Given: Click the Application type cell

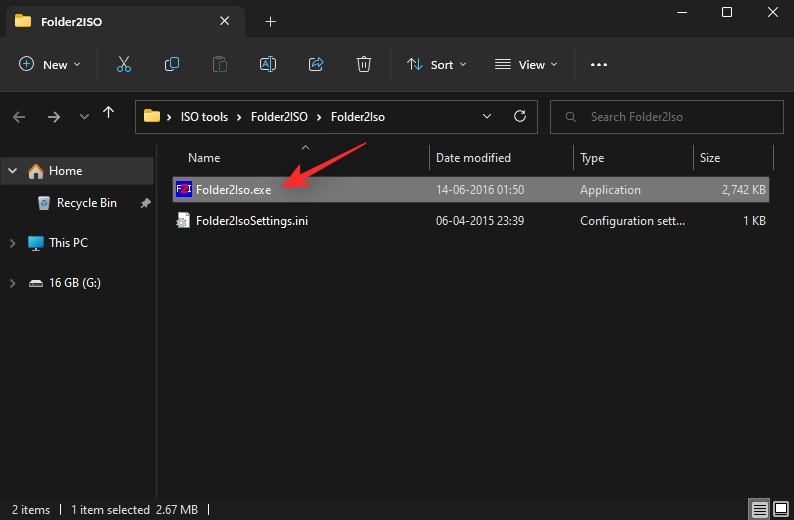Looking at the screenshot, I should [x=610, y=190].
